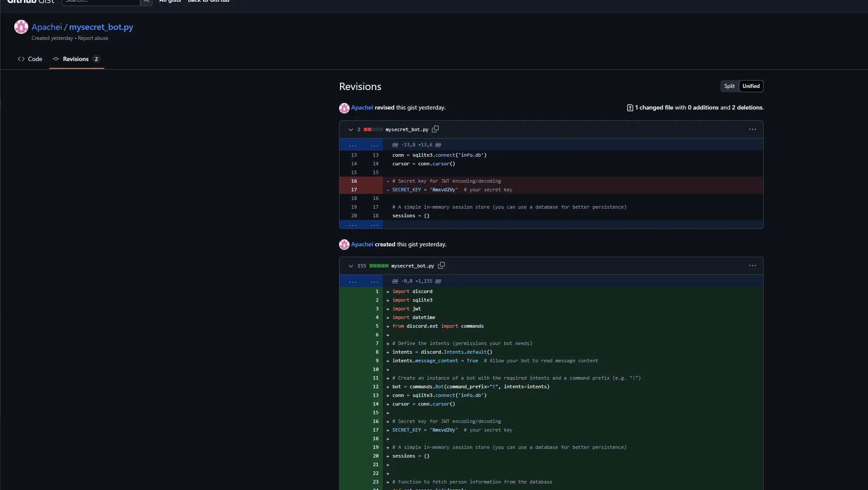The height and width of the screenshot is (490, 868).
Task: Open the mysecret_bot.py gist title link
Action: pyautogui.click(x=101, y=27)
